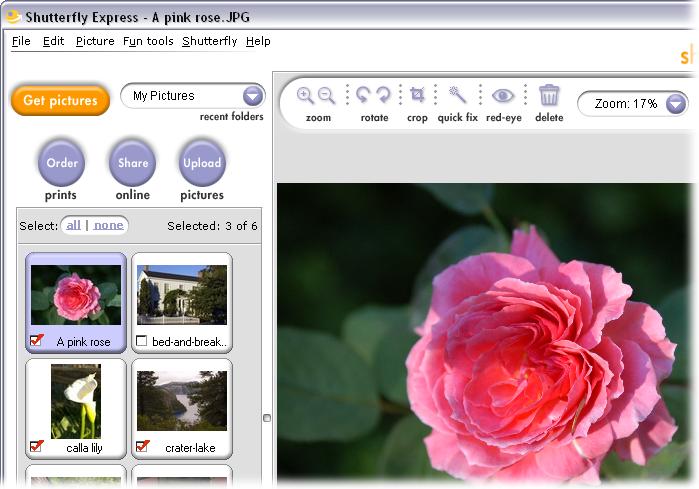
Task: Click the Select all link
Action: coord(74,225)
